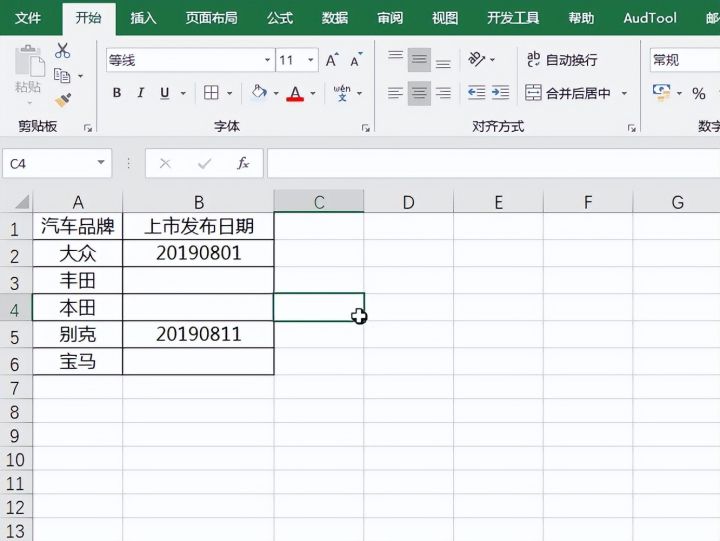The image size is (720, 541).
Task: Click the Cut scissors icon
Action: pos(62,51)
